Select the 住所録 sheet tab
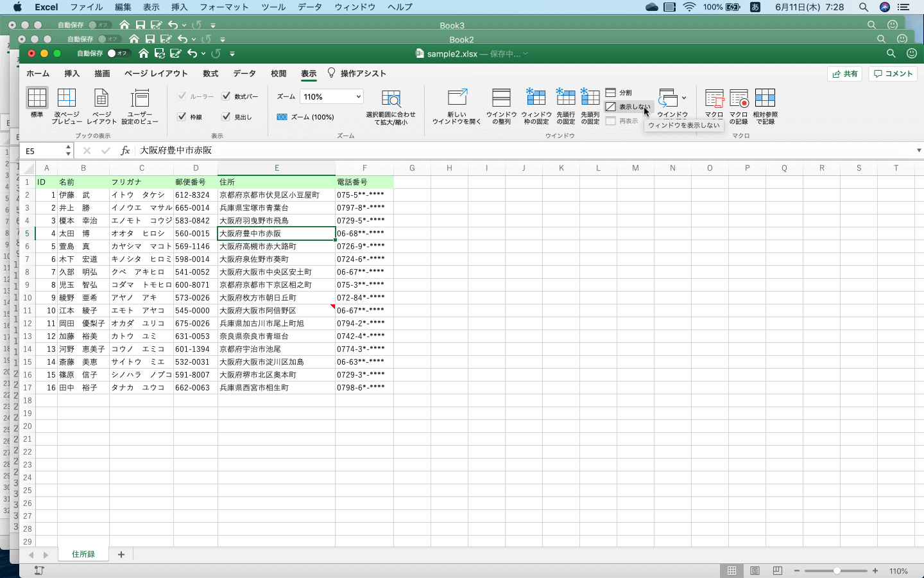Image resolution: width=924 pixels, height=578 pixels. point(82,554)
